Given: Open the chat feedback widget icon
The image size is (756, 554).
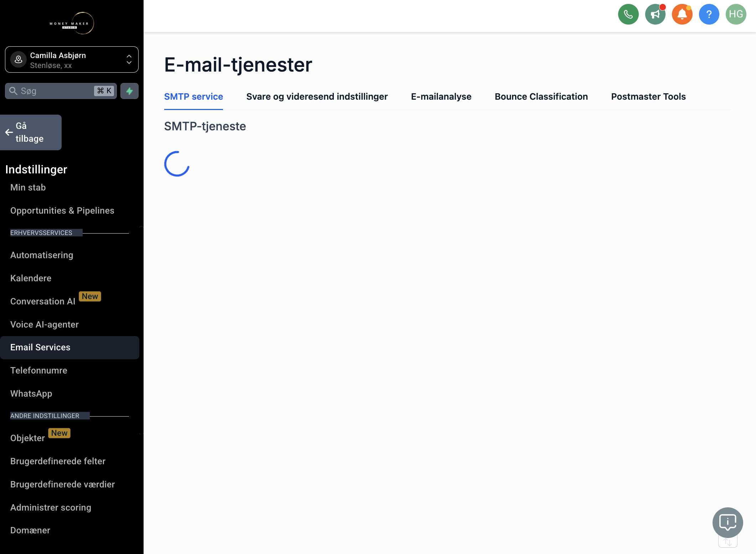Looking at the screenshot, I should [x=727, y=522].
